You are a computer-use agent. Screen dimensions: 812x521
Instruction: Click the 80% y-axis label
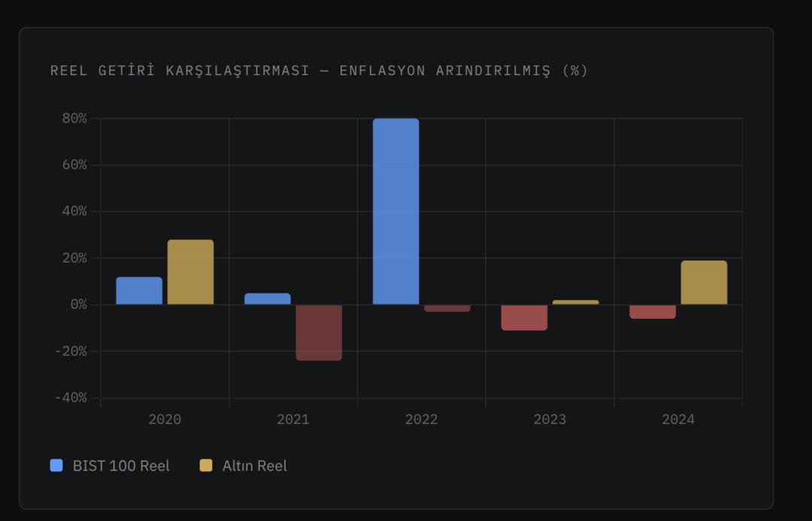(74, 118)
